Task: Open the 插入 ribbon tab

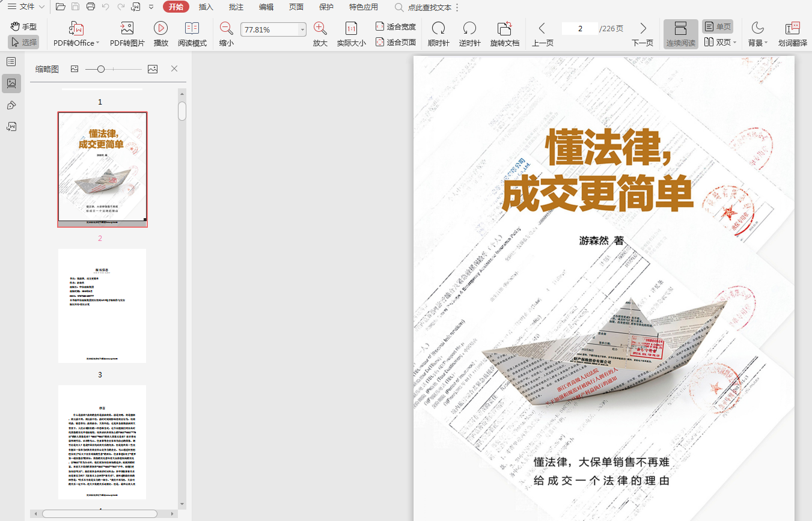Action: [x=206, y=7]
